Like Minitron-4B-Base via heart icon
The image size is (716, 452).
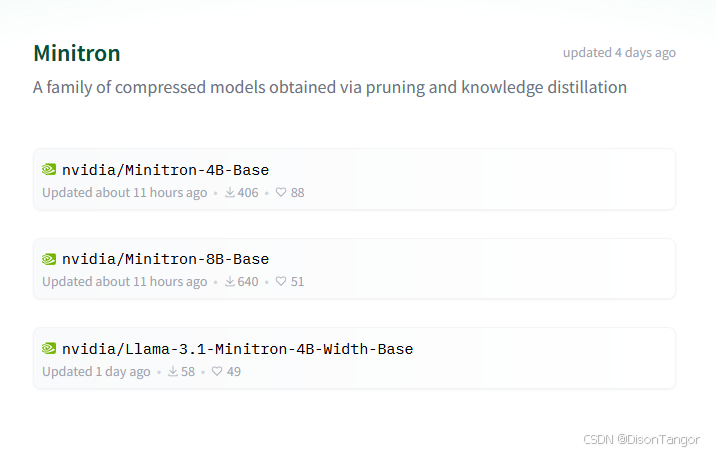tap(281, 193)
